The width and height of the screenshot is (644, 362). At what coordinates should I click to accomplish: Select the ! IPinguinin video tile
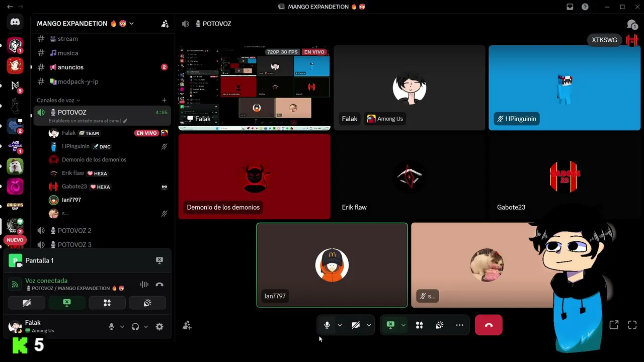(x=565, y=87)
